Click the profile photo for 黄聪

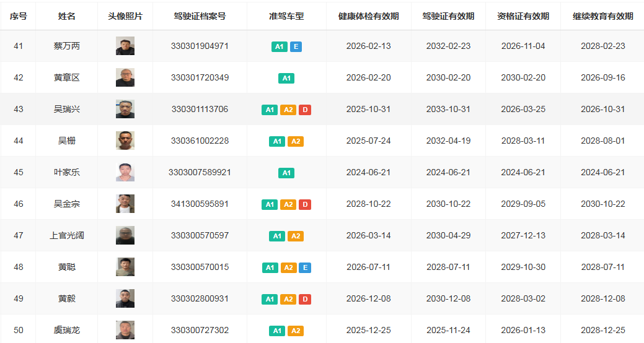125,267
